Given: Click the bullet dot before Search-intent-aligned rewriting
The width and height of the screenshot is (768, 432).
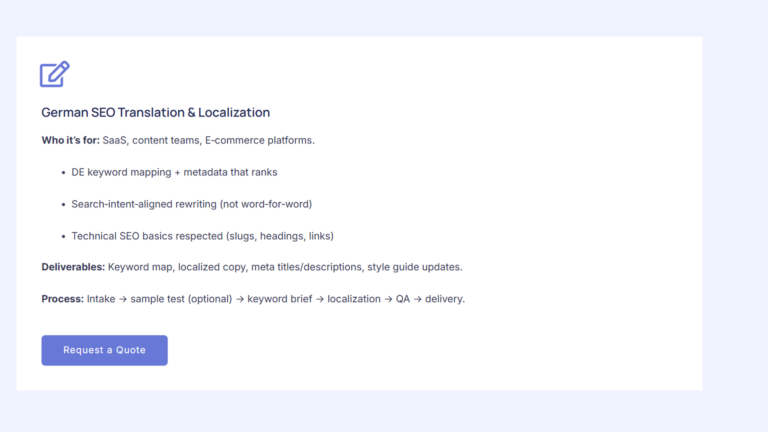Looking at the screenshot, I should pyautogui.click(x=63, y=204).
